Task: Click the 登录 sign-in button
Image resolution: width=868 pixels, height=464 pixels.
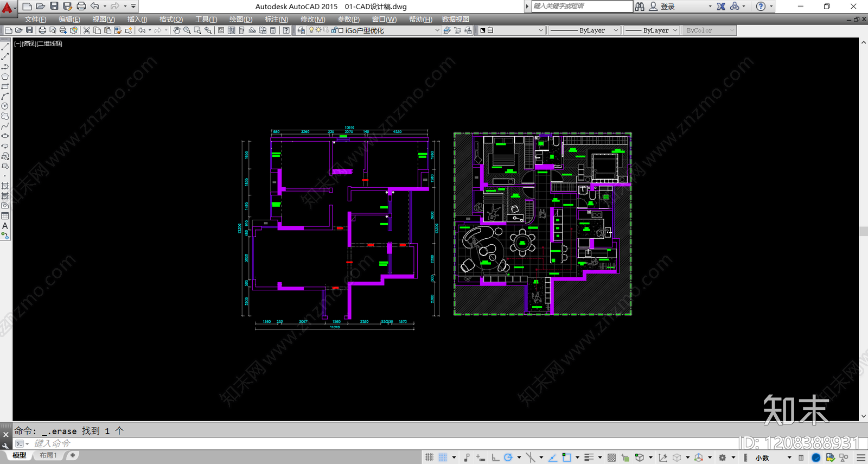Action: pos(668,7)
